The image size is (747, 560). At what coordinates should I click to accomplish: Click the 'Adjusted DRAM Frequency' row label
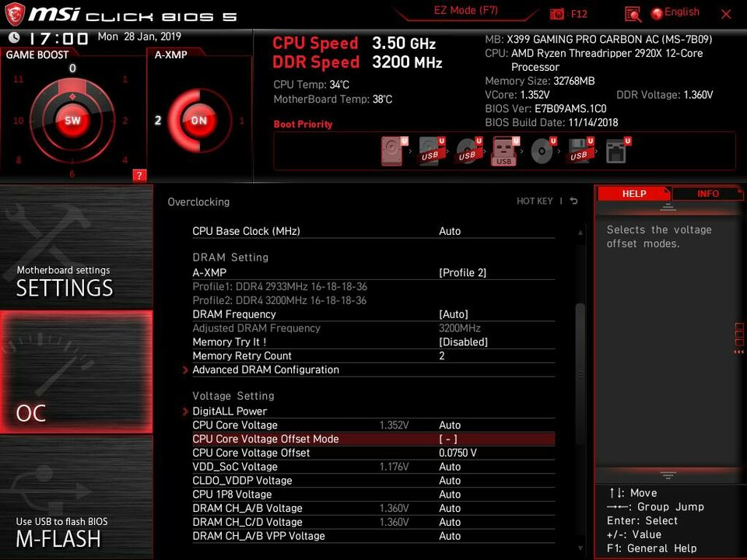click(256, 328)
